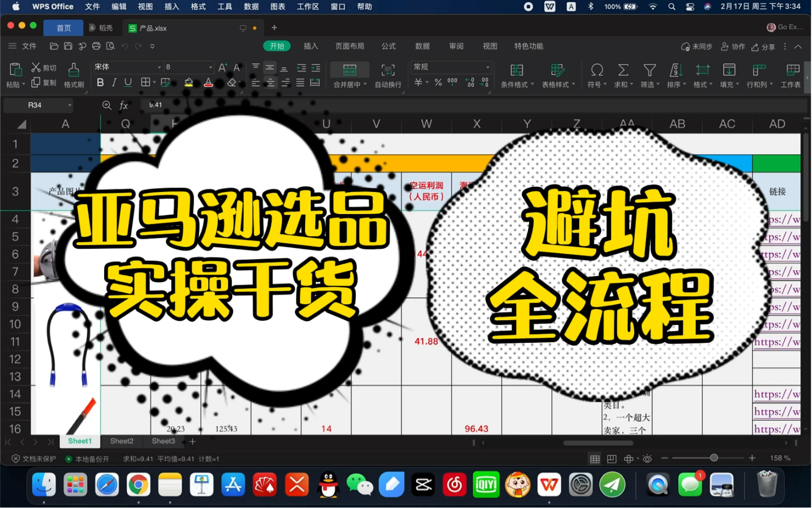Save the workbook with the diskette icon
The height and width of the screenshot is (508, 812).
[68, 46]
